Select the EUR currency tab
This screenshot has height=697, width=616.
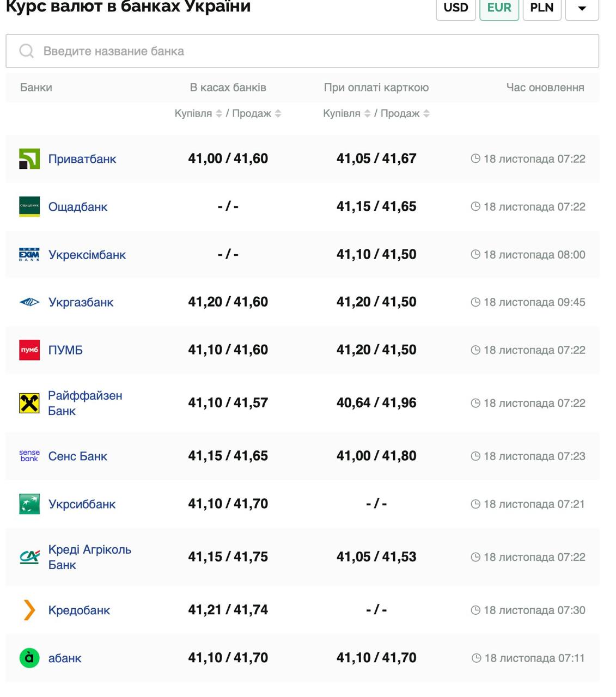point(499,8)
